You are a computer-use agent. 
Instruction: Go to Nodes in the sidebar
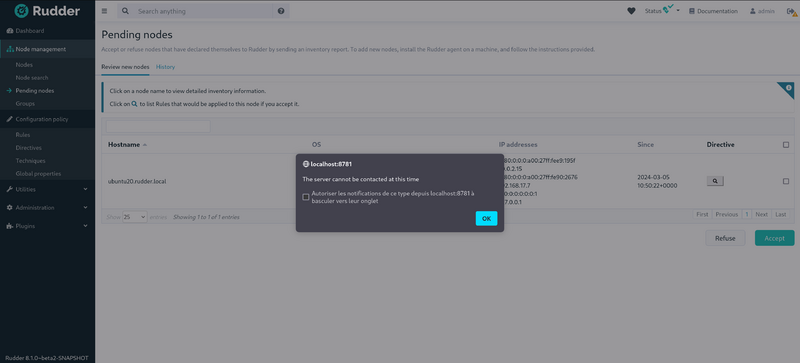pyautogui.click(x=24, y=65)
